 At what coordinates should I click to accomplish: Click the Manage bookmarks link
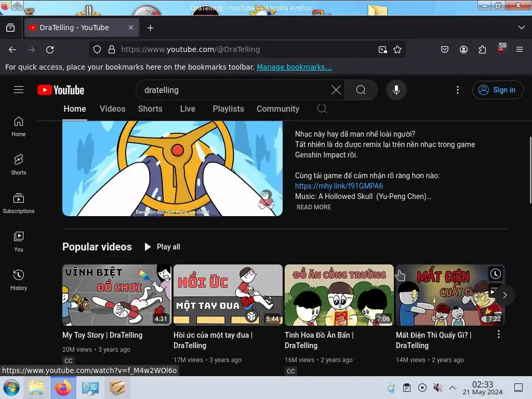pyautogui.click(x=294, y=67)
